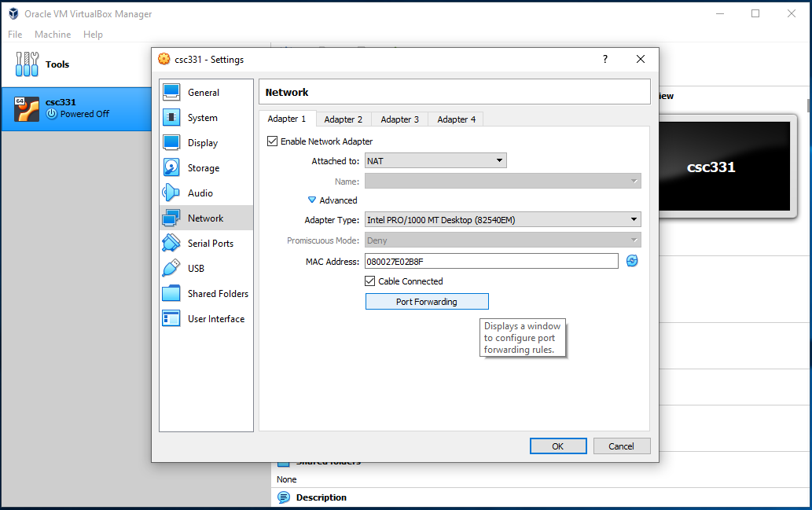Switch to the Adapter 4 tab
This screenshot has height=510, width=812.
[x=456, y=119]
